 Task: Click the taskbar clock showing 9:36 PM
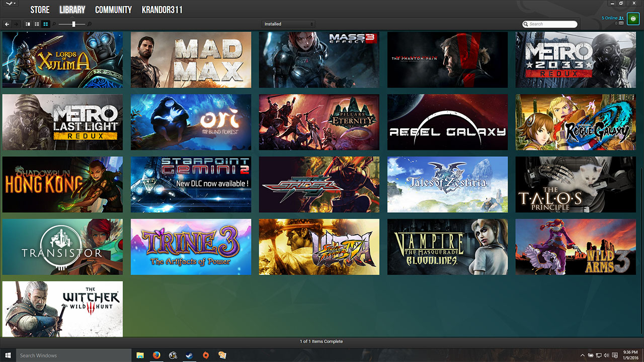pos(630,355)
